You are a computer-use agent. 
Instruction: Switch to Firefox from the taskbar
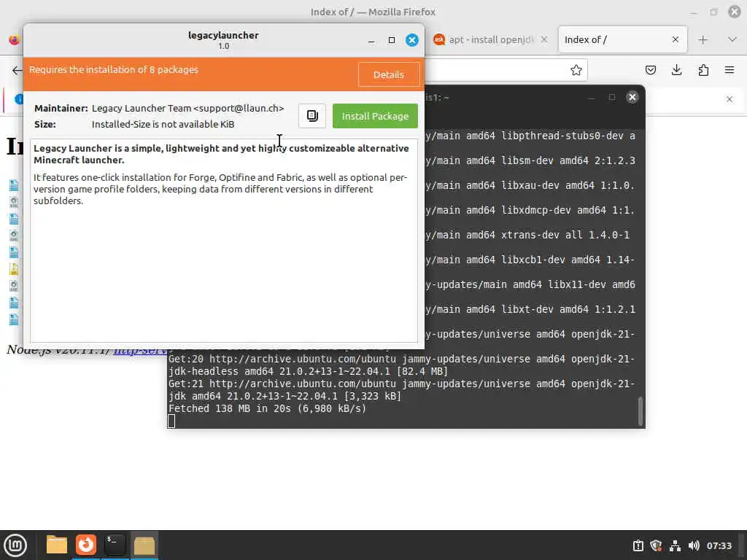(x=86, y=545)
